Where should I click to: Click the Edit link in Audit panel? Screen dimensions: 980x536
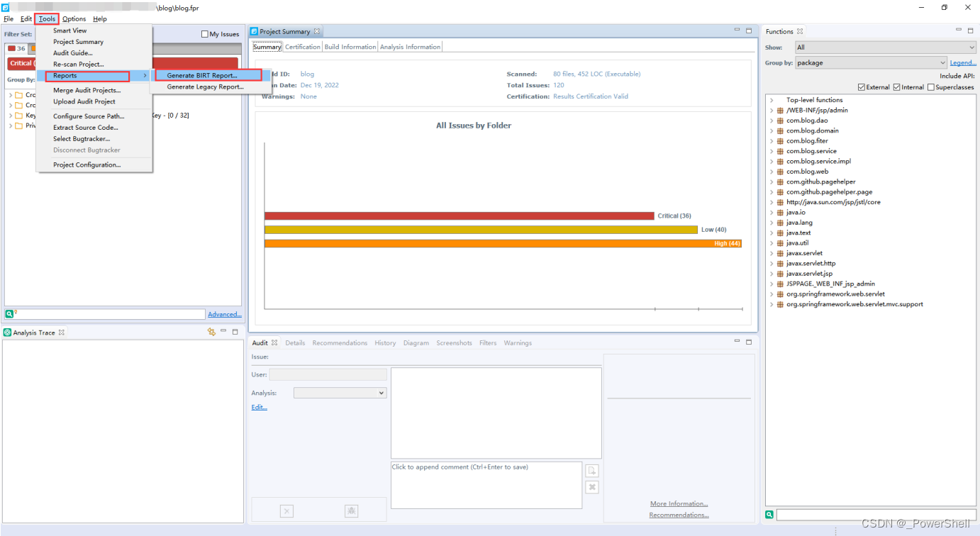tap(260, 407)
